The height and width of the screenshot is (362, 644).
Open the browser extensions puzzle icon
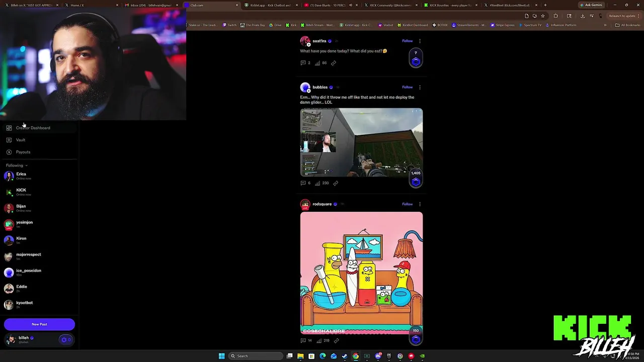tap(556, 16)
